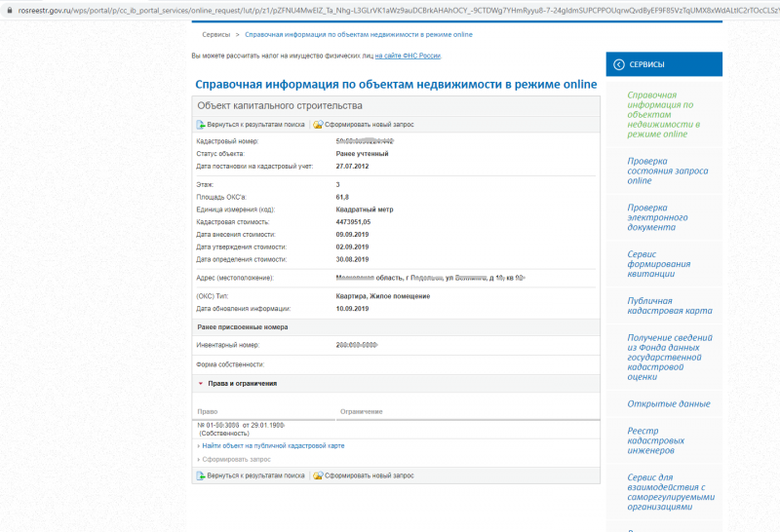
Task: Click the back arrow icon beside СЕРВИСЫ
Action: (619, 64)
